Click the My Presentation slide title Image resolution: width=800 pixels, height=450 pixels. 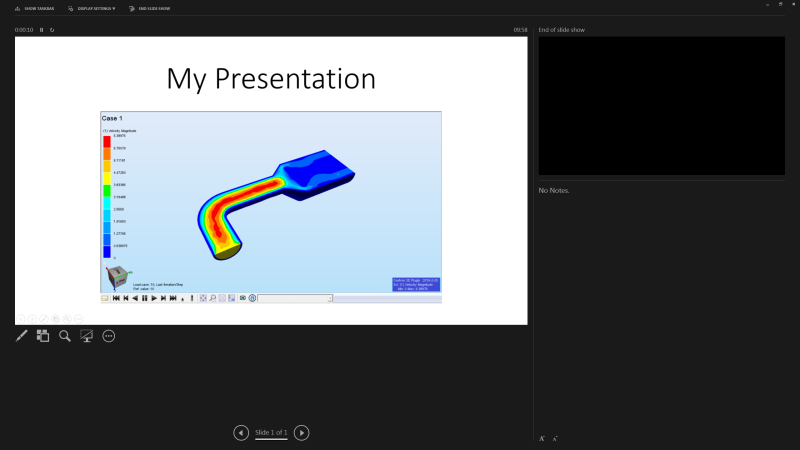tap(271, 78)
